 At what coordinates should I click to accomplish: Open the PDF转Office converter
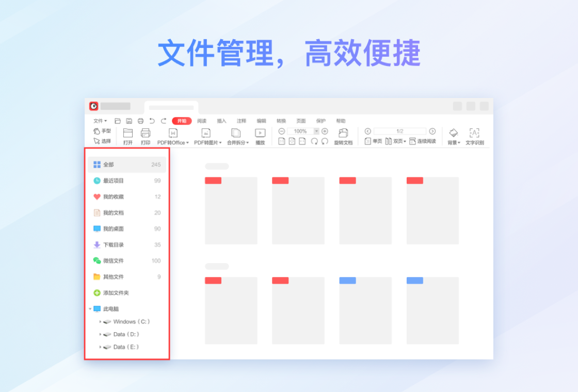[173, 137]
